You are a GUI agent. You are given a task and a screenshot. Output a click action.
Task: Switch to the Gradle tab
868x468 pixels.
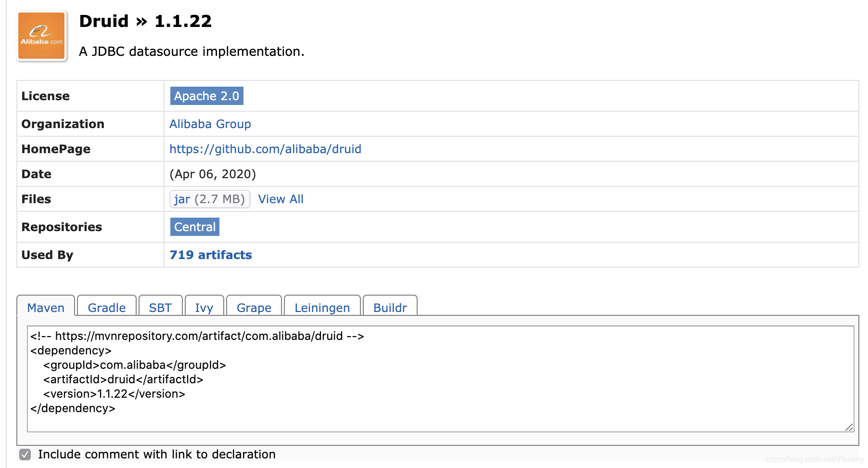coord(107,307)
